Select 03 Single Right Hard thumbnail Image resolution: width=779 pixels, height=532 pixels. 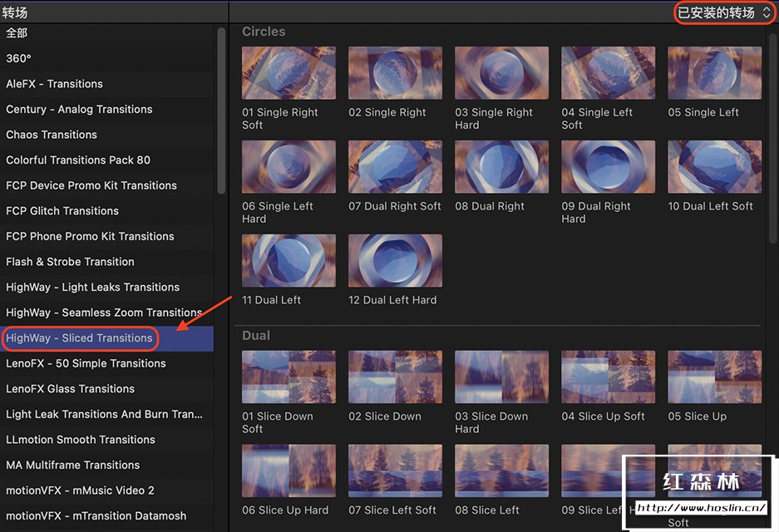pyautogui.click(x=502, y=73)
